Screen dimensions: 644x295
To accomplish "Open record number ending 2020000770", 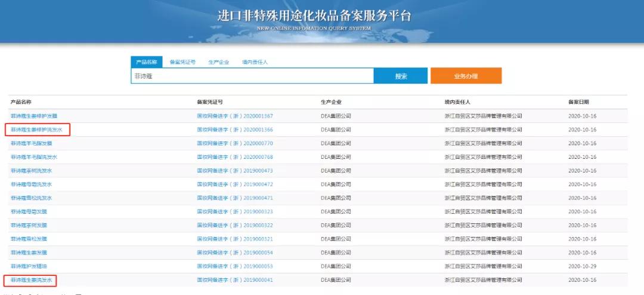I will point(235,143).
